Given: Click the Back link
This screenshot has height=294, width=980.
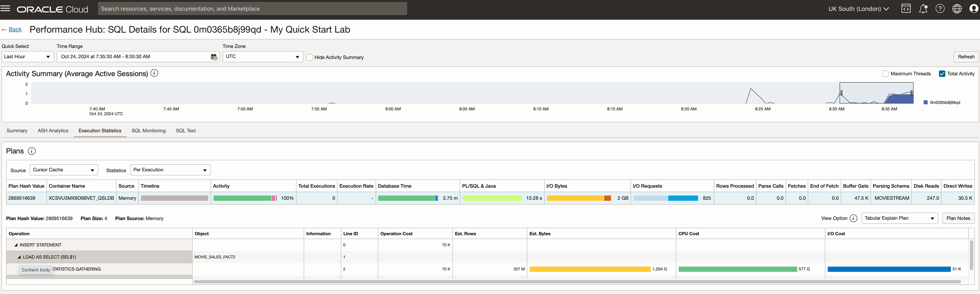Looking at the screenshot, I should 15,29.
